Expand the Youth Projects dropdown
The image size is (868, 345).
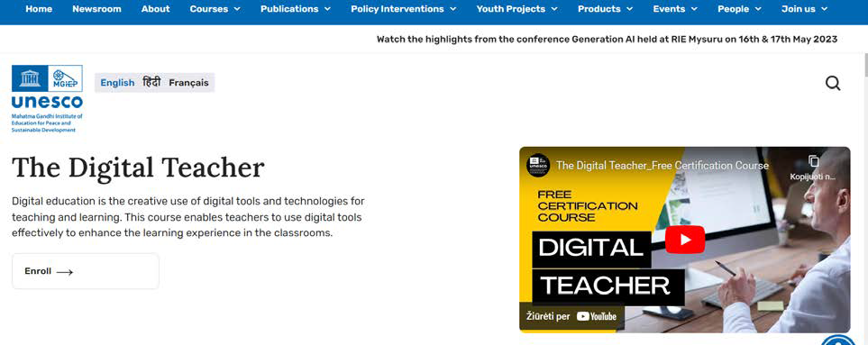[x=517, y=9]
